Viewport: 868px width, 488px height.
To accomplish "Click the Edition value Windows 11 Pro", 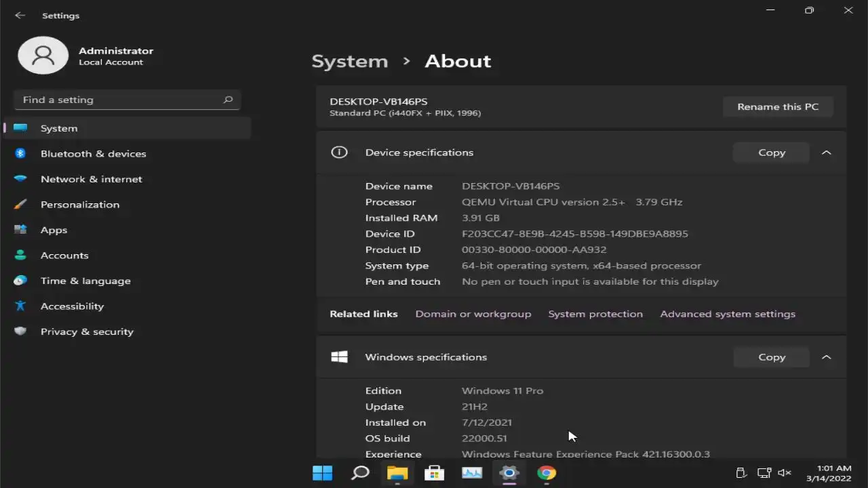I will point(502,391).
